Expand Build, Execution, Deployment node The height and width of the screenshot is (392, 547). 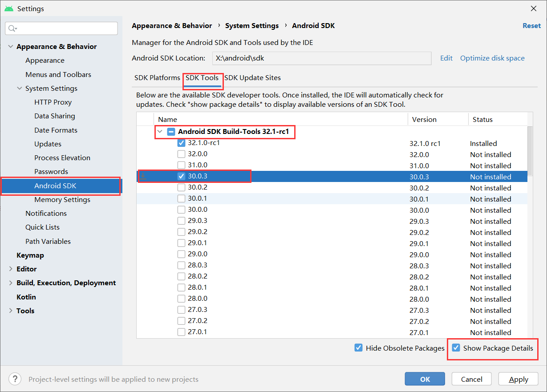click(x=11, y=283)
